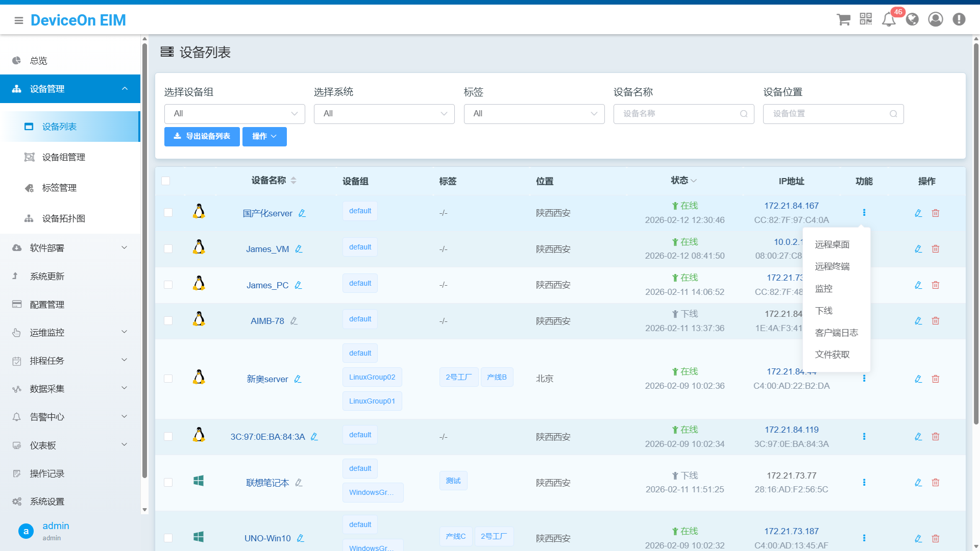Select checkbox for James_PC row
Viewport: 980px width, 551px height.
click(x=168, y=285)
